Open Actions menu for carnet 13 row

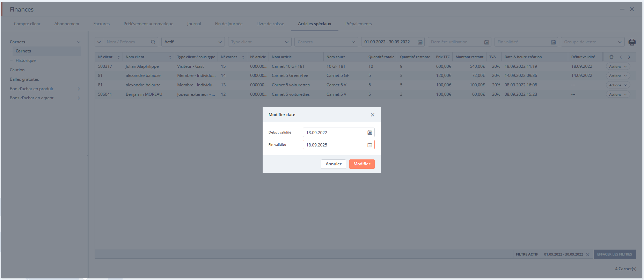point(618,85)
